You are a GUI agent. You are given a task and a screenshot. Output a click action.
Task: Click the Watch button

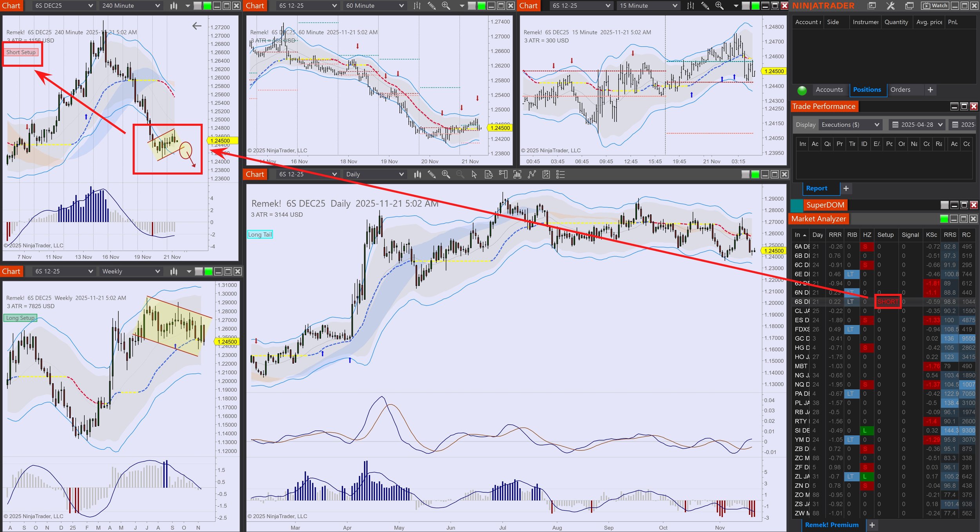(x=936, y=6)
